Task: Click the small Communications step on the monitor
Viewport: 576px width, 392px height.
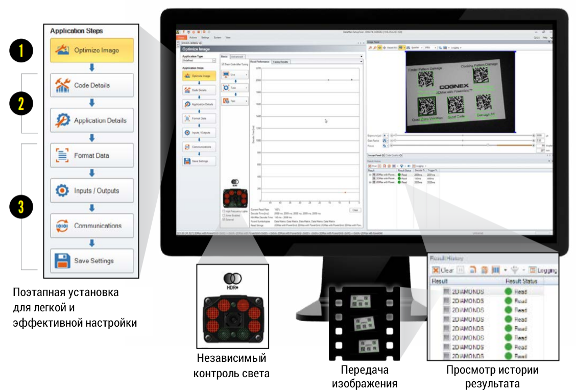Action: click(x=199, y=147)
